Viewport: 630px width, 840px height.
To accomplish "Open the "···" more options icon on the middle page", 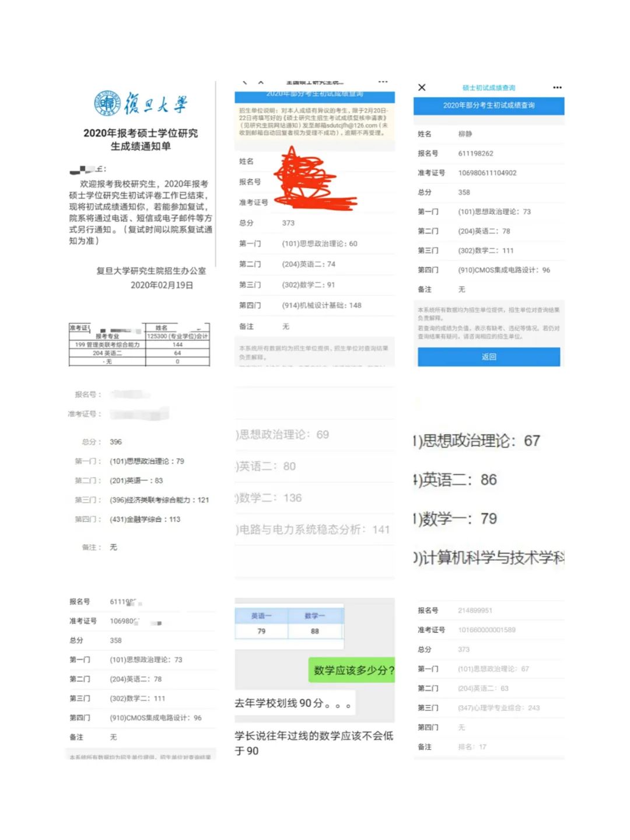I will pyautogui.click(x=383, y=82).
